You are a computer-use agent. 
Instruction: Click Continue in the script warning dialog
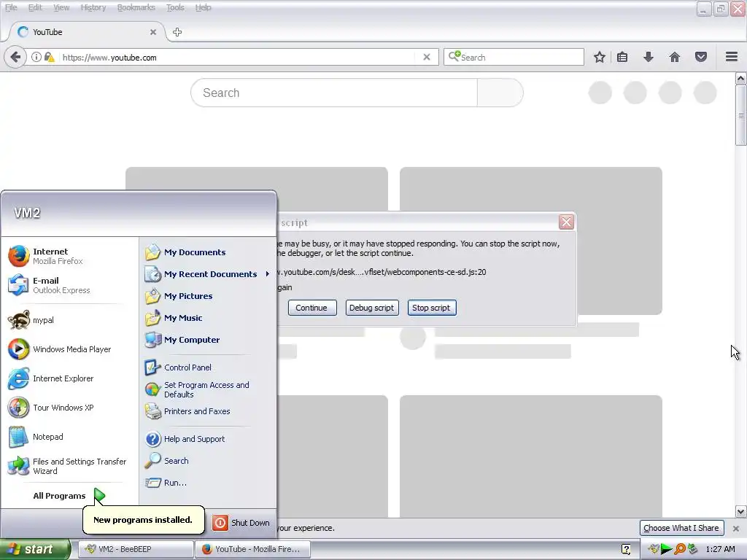coord(311,308)
